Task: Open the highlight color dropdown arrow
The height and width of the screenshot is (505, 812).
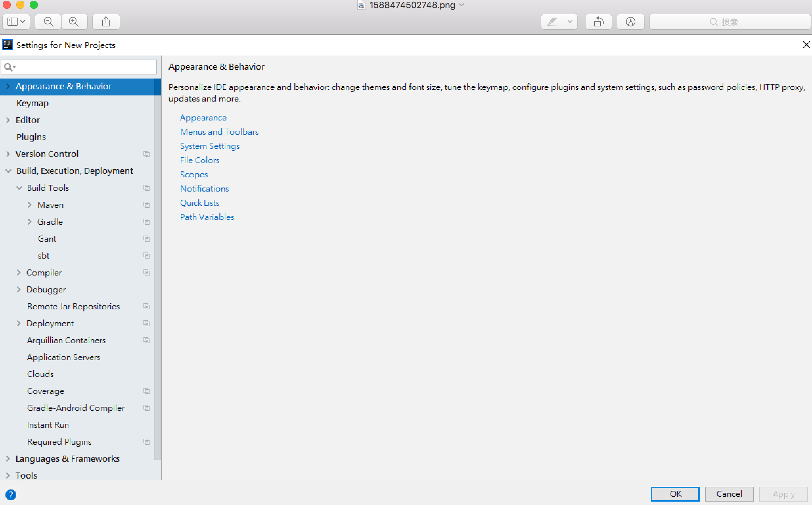Action: click(570, 22)
